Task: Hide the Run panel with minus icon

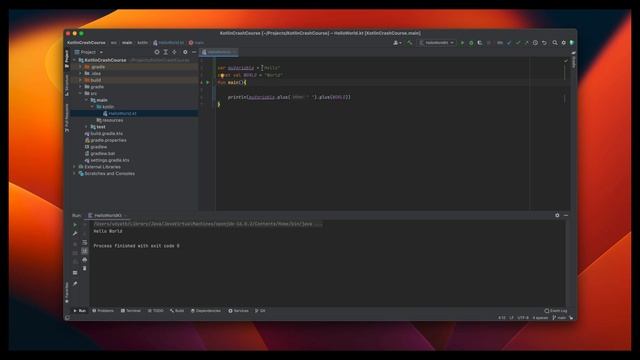Action: pos(566,215)
